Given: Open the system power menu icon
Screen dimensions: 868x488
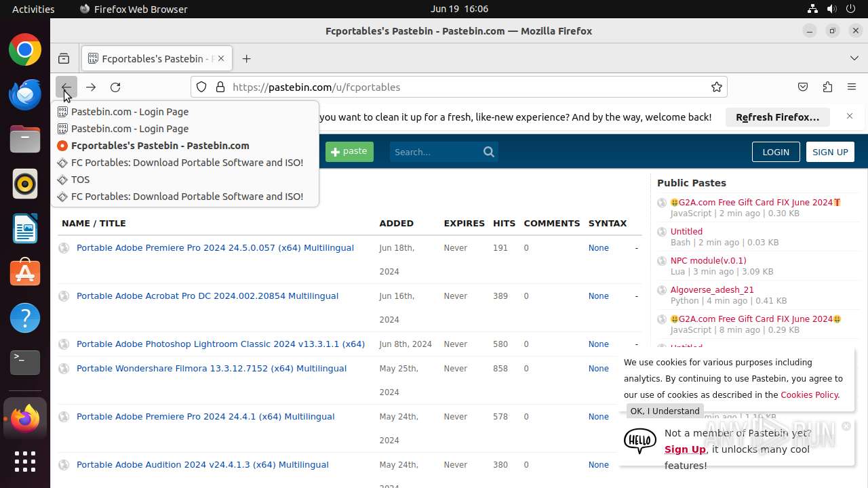Looking at the screenshot, I should tap(850, 9).
